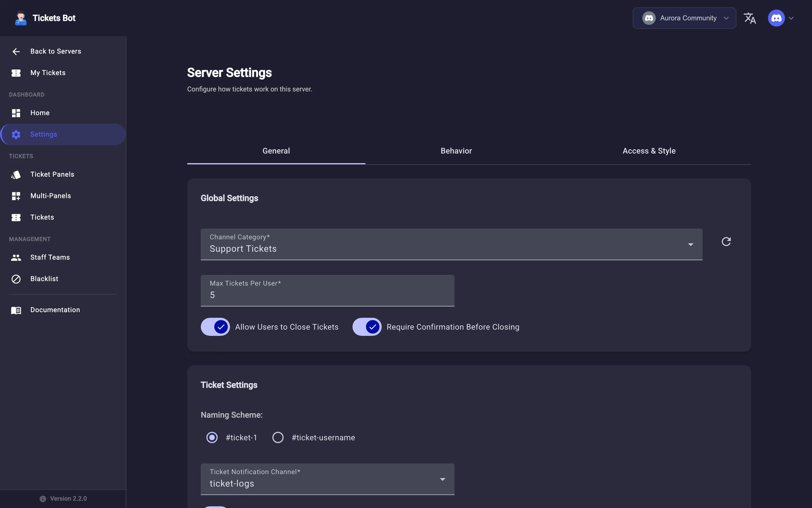
Task: Open Settings in the sidebar
Action: pyautogui.click(x=63, y=134)
